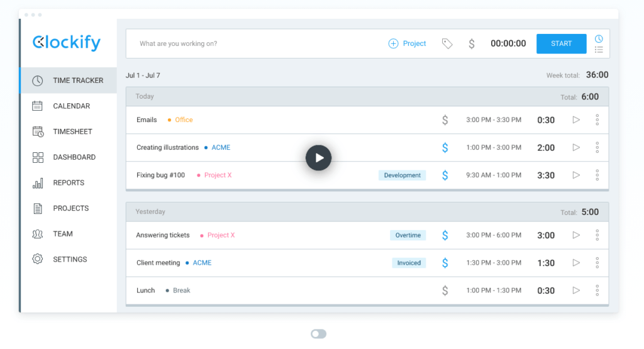Click the Lunch description text

click(146, 291)
